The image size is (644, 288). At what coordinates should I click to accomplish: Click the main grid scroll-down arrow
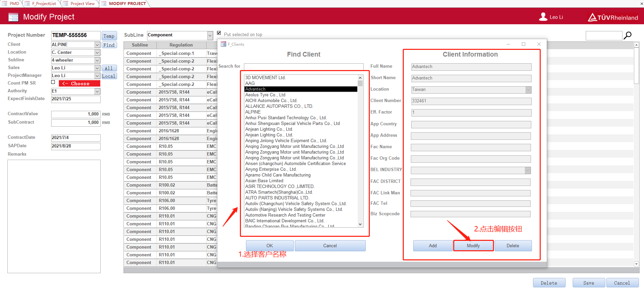tap(636, 264)
